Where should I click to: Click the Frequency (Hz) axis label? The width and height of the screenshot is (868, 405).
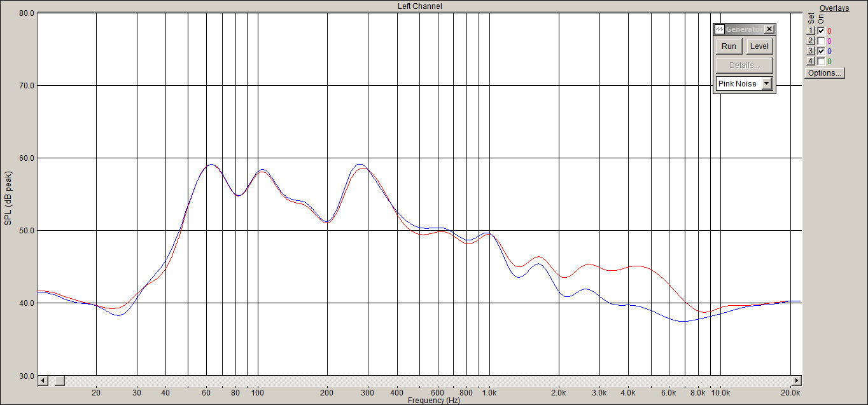[434, 401]
